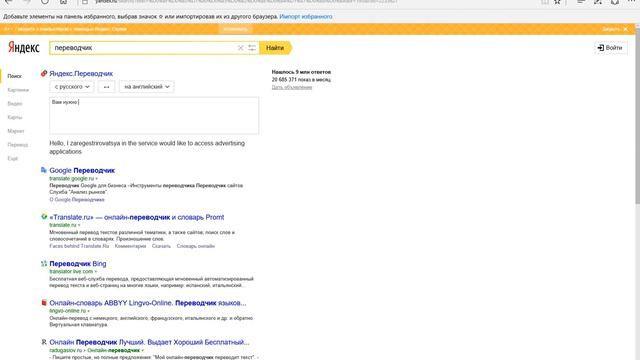Open Маркет in sidebar
This screenshot has width=640, height=360.
coord(16,131)
